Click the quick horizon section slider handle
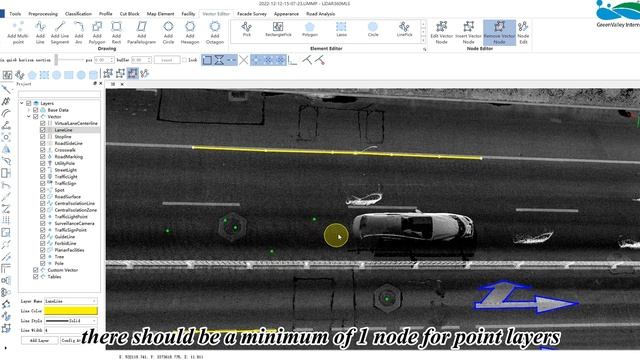The width and height of the screenshot is (640, 360). pyautogui.click(x=56, y=60)
